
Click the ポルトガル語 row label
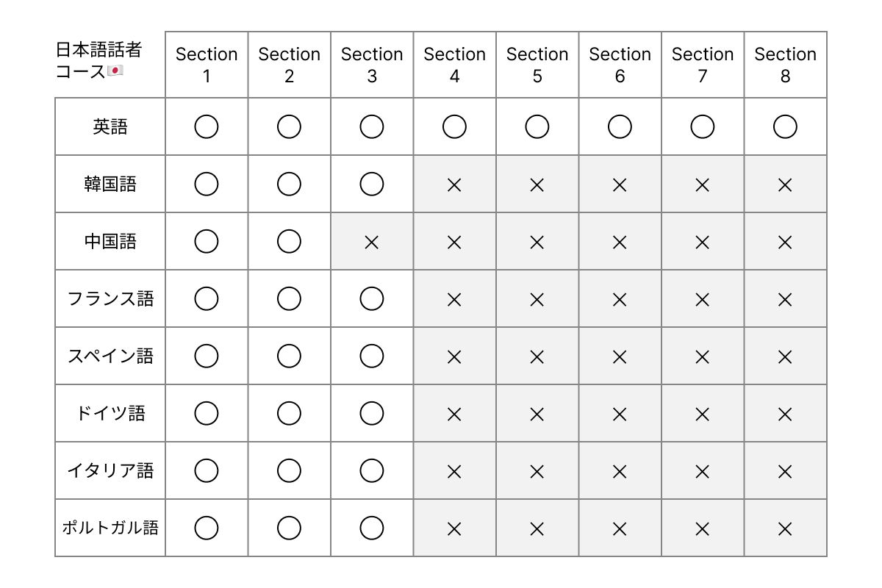point(110,528)
